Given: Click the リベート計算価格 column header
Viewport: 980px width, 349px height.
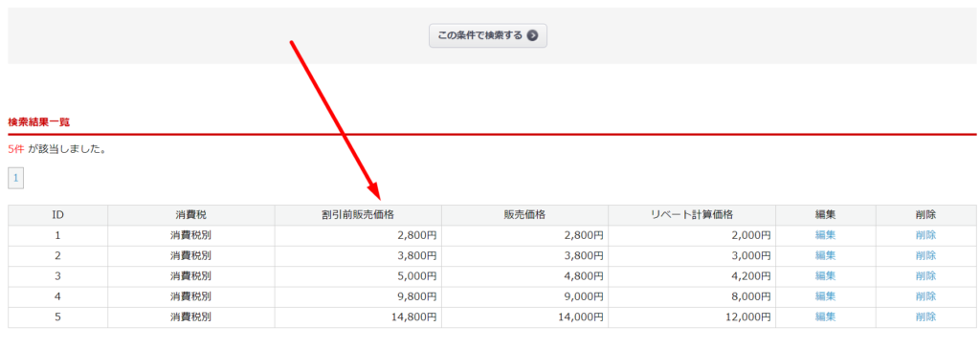Looking at the screenshot, I should coord(692,215).
